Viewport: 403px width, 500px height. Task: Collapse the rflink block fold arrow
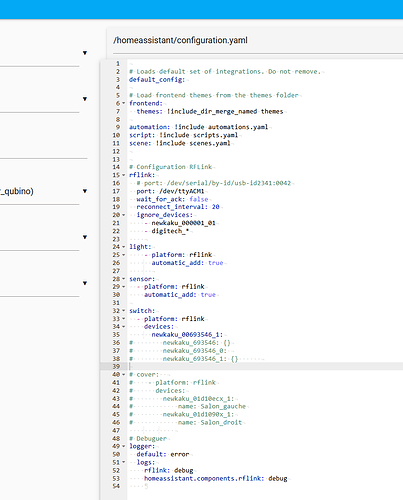tap(124, 175)
